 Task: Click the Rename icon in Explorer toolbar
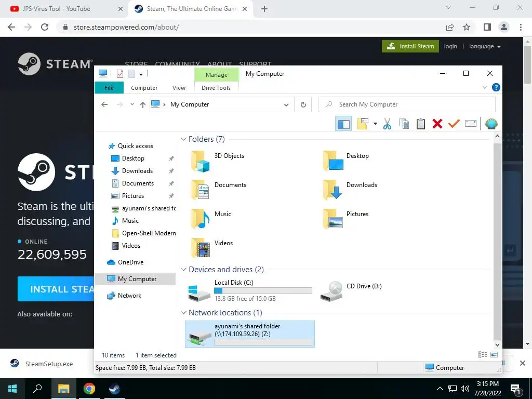471,124
